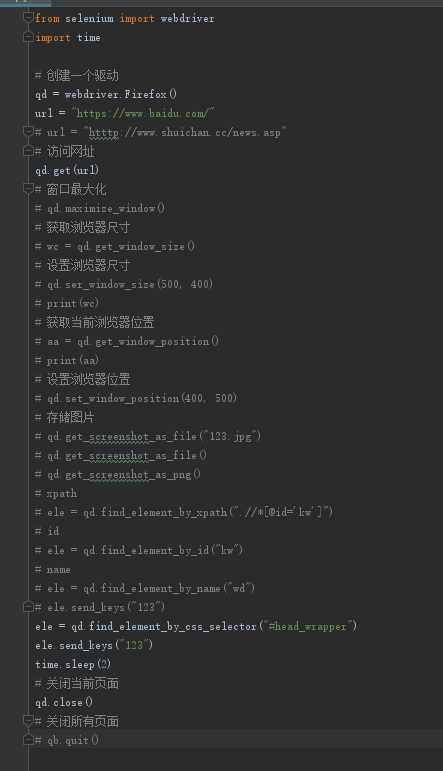Click the 'qd.close()' statement
Image resolution: width=443 pixels, height=771 pixels.
(x=64, y=702)
